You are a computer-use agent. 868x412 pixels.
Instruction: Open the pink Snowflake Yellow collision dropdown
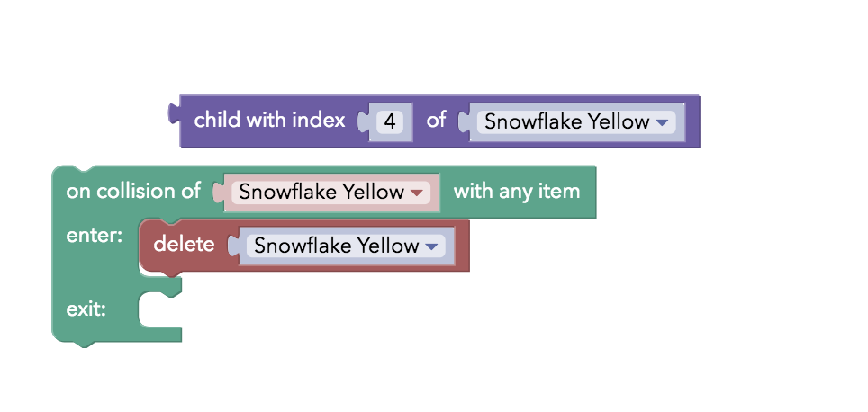(x=331, y=192)
